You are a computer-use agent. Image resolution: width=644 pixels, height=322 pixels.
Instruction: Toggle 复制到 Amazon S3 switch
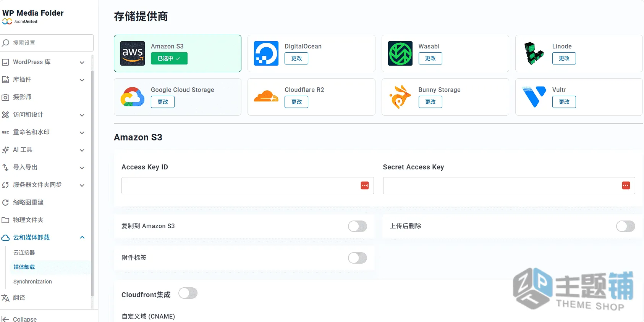(x=358, y=226)
